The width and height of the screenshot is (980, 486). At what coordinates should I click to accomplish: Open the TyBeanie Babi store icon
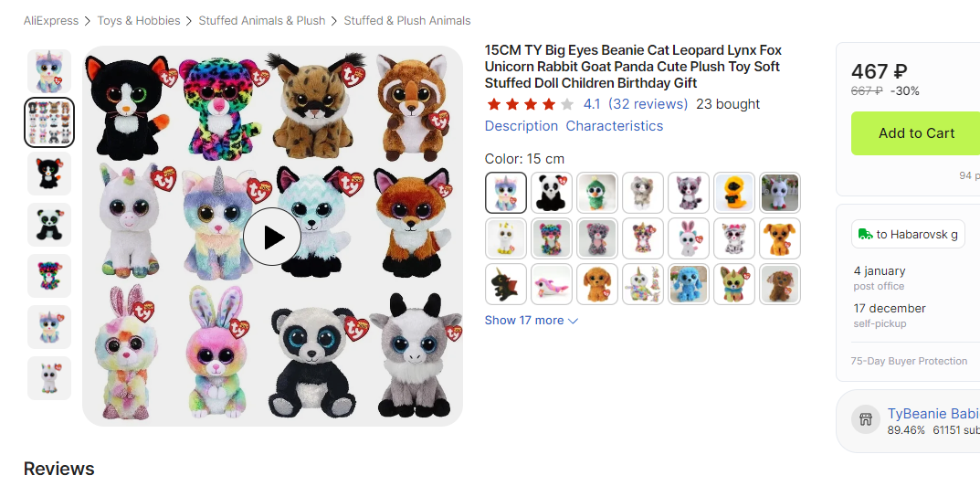coord(865,420)
